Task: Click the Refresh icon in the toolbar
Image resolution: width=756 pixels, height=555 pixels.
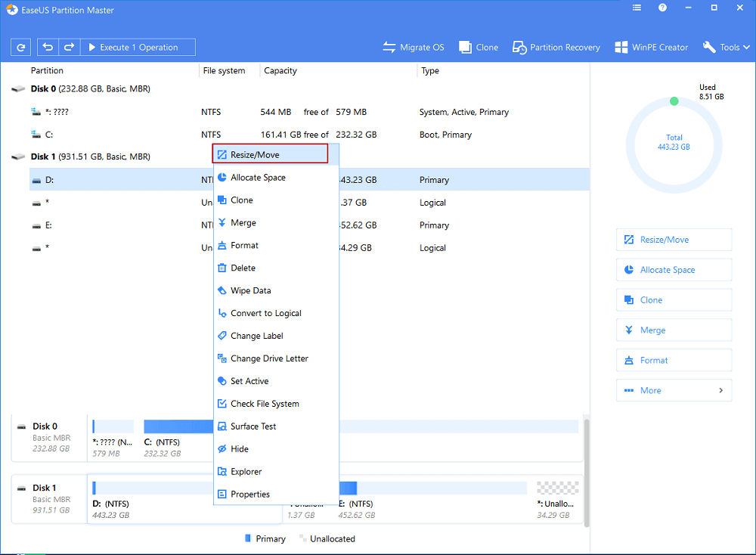Action: click(21, 47)
